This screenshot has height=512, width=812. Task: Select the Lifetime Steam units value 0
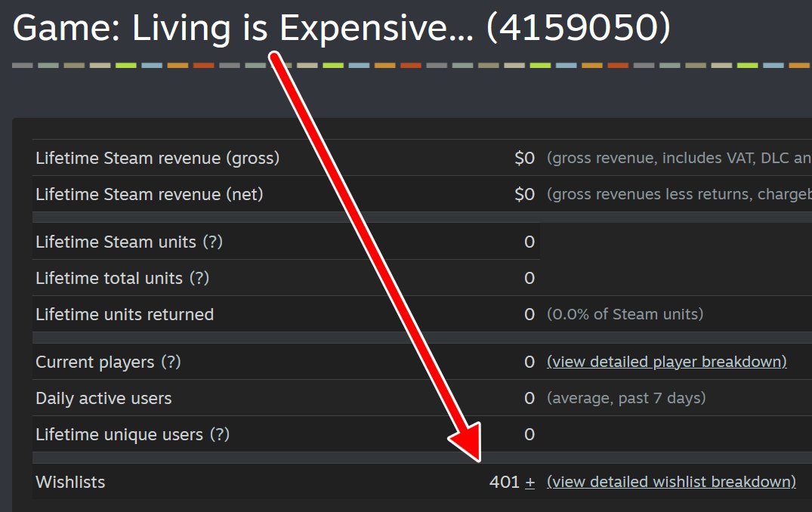(x=529, y=242)
